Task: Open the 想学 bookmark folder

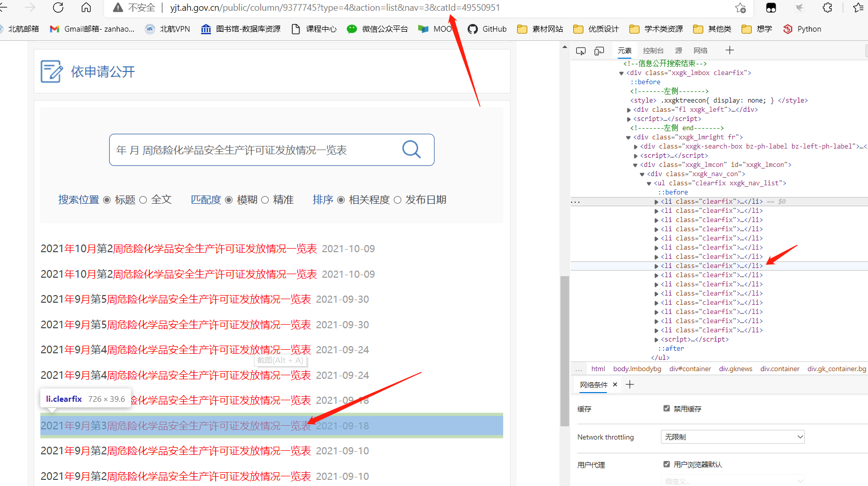Action: coord(757,29)
